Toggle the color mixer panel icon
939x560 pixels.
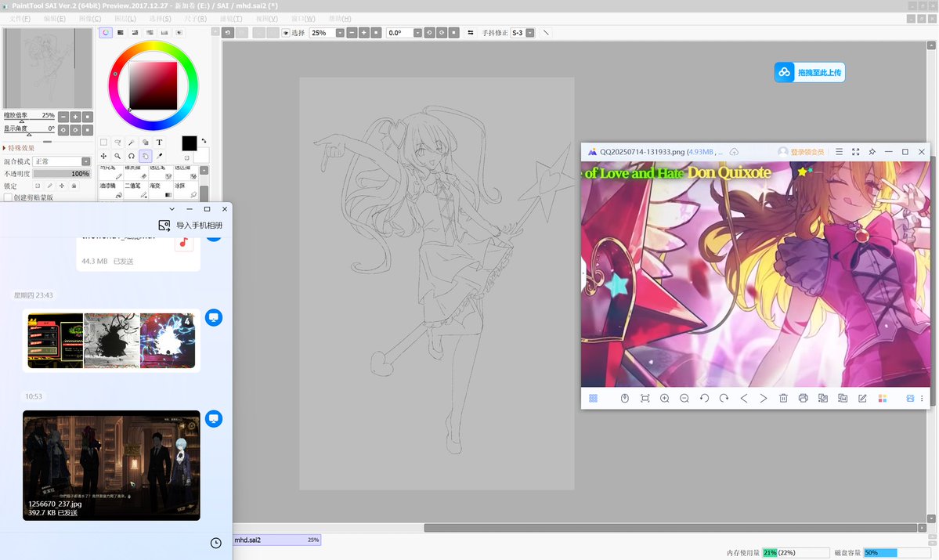click(150, 33)
